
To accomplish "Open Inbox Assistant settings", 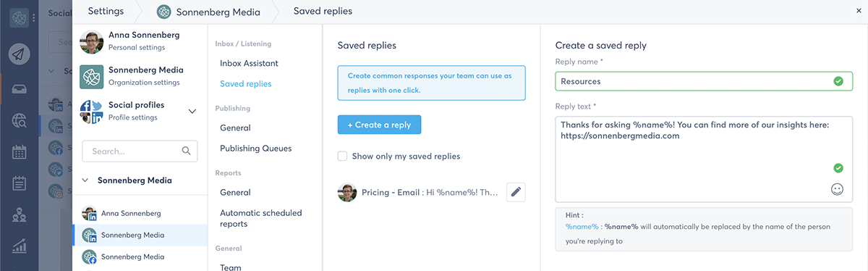I will [249, 63].
